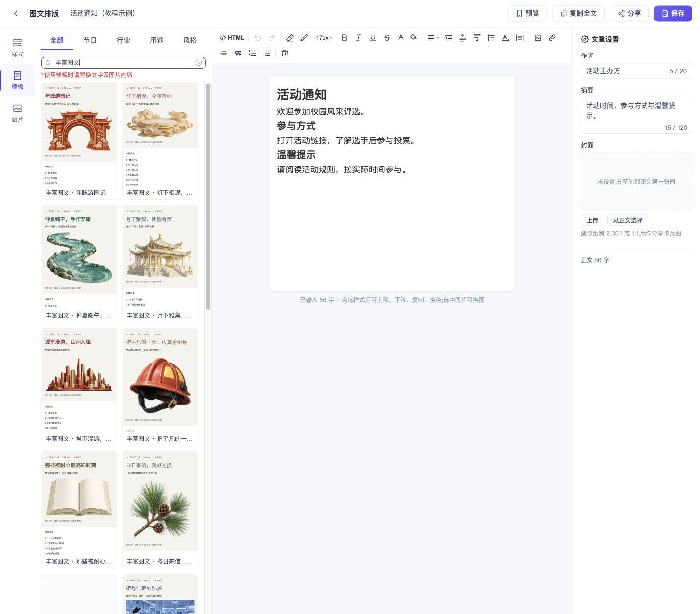Select the format painter brush icon
The width and height of the screenshot is (700, 614).
point(304,38)
